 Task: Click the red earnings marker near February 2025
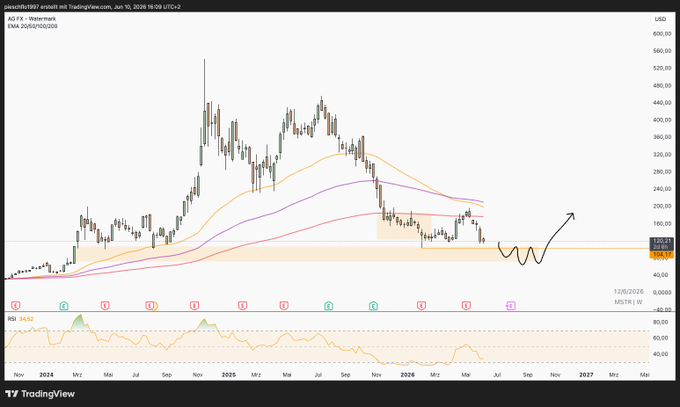tap(242, 306)
